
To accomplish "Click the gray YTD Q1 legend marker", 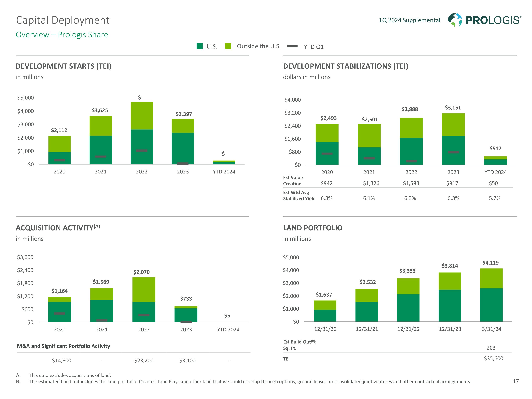I will click(x=292, y=46).
